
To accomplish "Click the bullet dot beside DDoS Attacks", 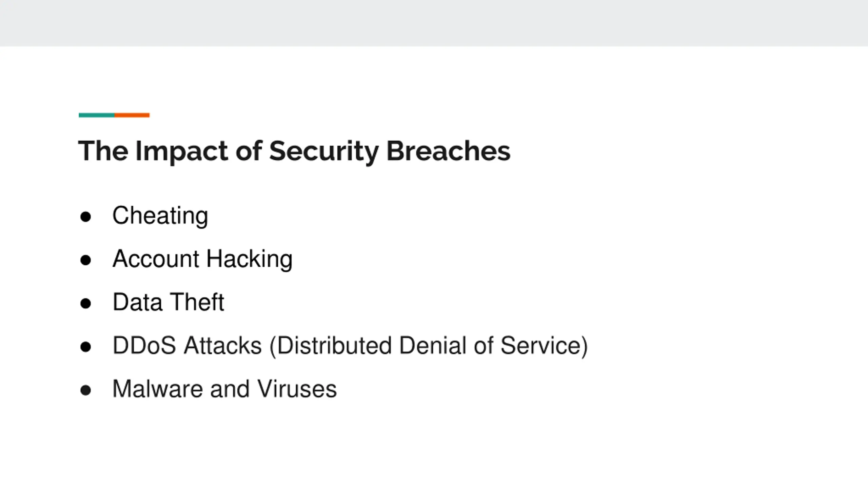I will click(85, 347).
